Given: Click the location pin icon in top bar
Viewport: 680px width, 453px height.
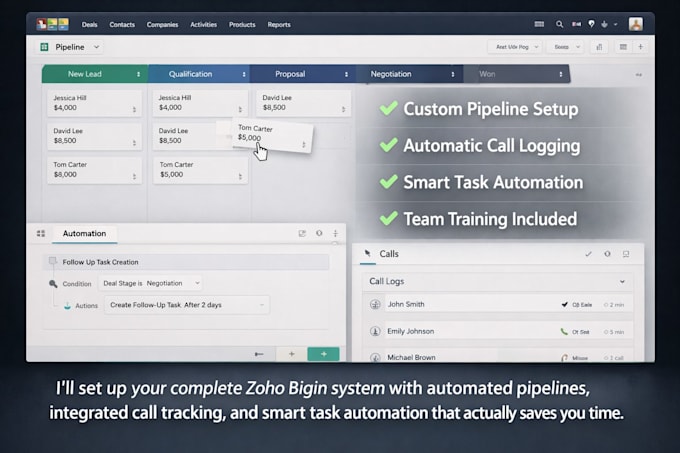Looking at the screenshot, I should coord(591,24).
